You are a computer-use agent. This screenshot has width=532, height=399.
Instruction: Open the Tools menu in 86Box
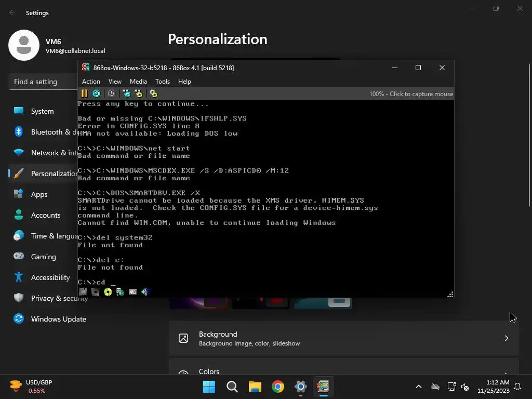pyautogui.click(x=163, y=82)
